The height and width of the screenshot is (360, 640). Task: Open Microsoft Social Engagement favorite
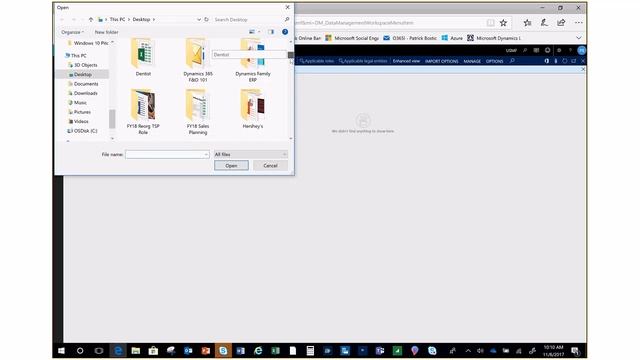(352, 38)
